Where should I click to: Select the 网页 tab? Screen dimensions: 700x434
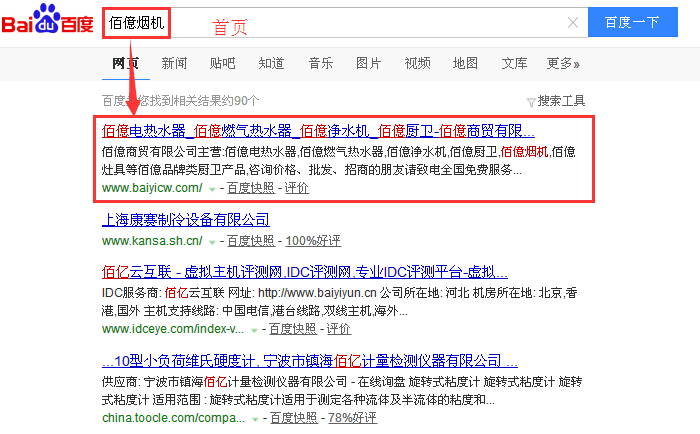coord(125,63)
